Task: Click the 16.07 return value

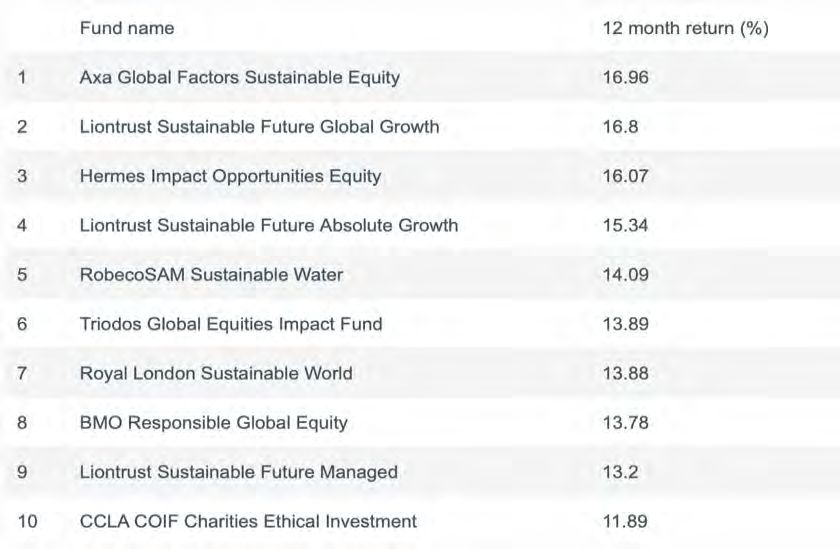Action: click(625, 176)
